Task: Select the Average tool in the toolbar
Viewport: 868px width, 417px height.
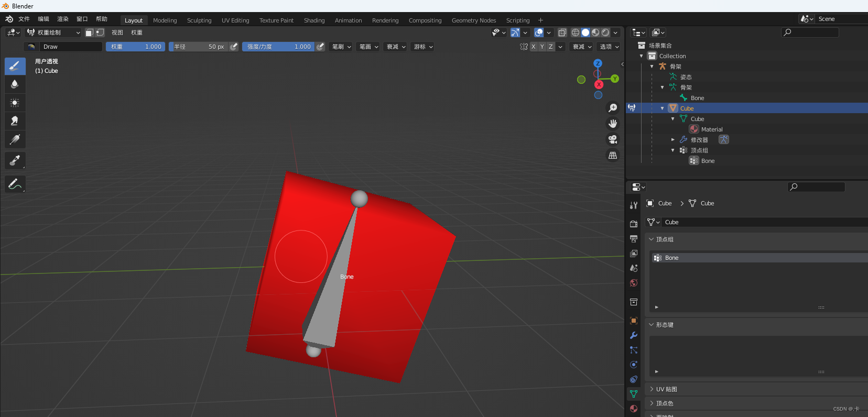Action: click(15, 103)
